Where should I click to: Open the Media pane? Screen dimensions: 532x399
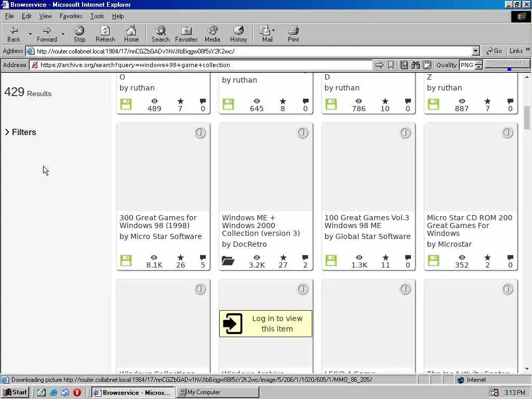[212, 34]
